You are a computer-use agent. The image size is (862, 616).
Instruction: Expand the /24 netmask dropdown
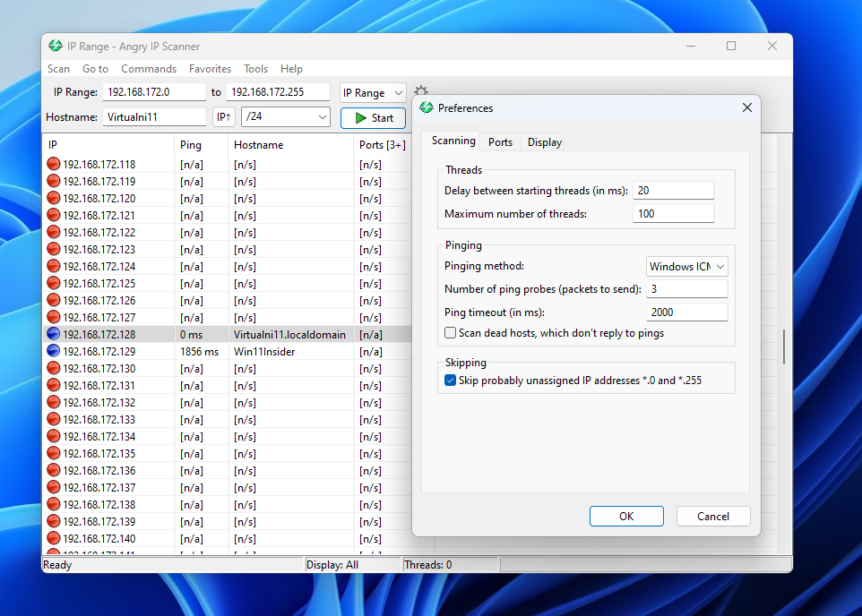[285, 116]
